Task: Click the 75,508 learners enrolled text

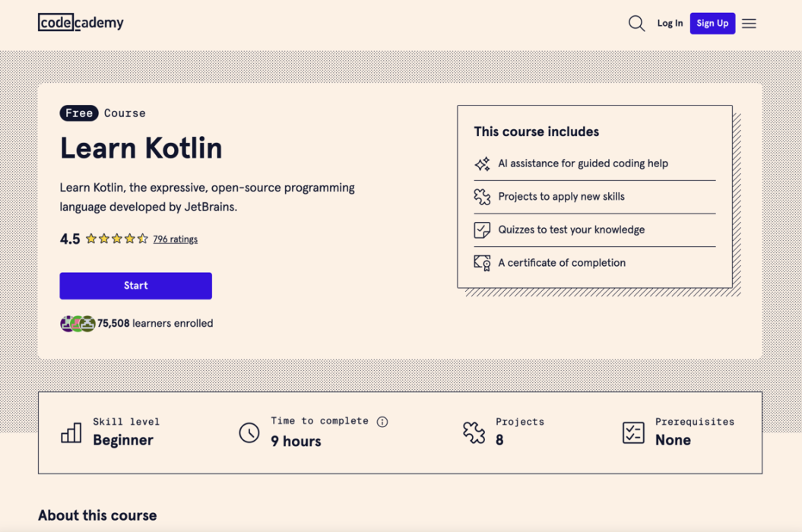Action: (155, 323)
